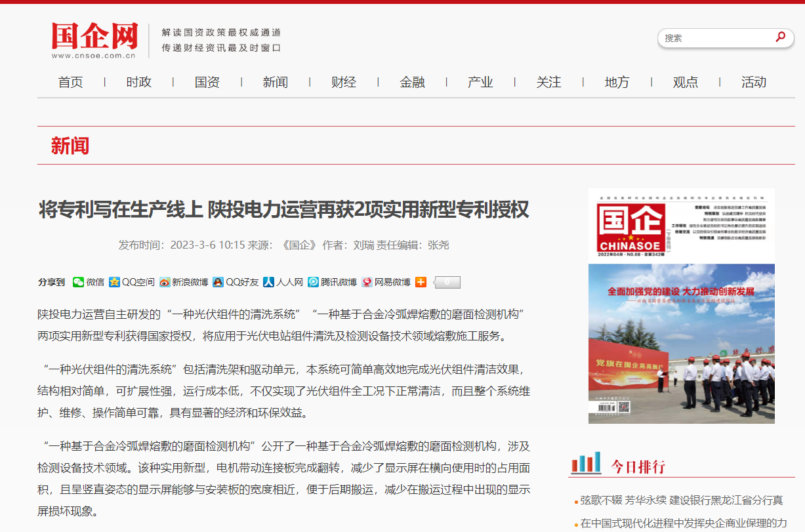
Task: Open the 首页 navigation menu item
Action: (71, 82)
